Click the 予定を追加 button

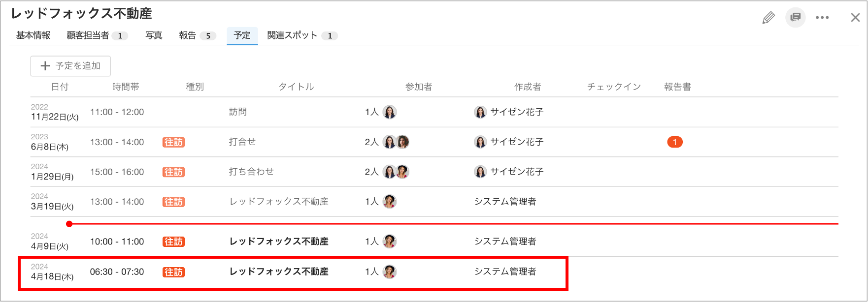[70, 66]
